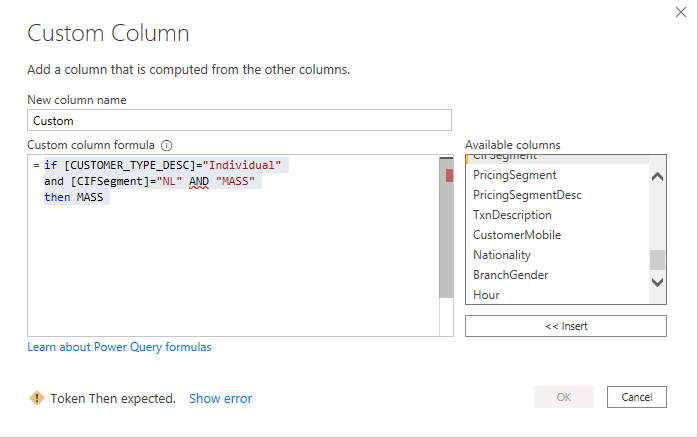Screen dimensions: 698x438
Task: Click the "MASS" string literal in formula
Action: pos(235,181)
